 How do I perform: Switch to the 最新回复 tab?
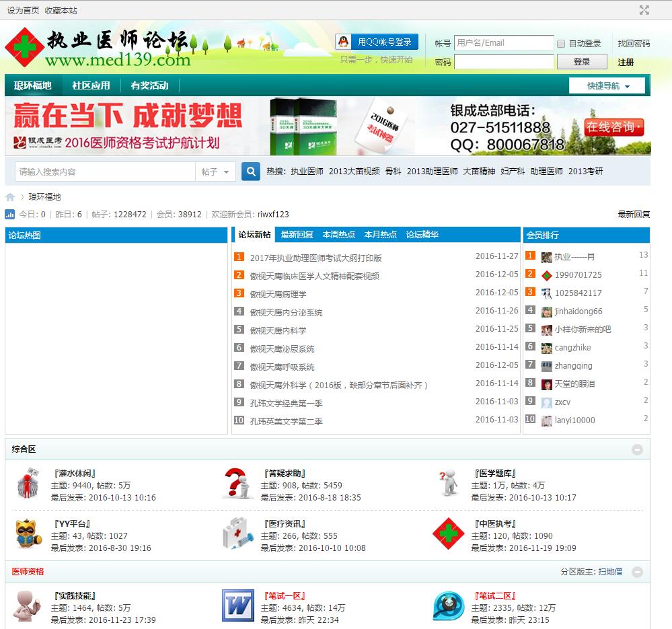click(x=297, y=234)
